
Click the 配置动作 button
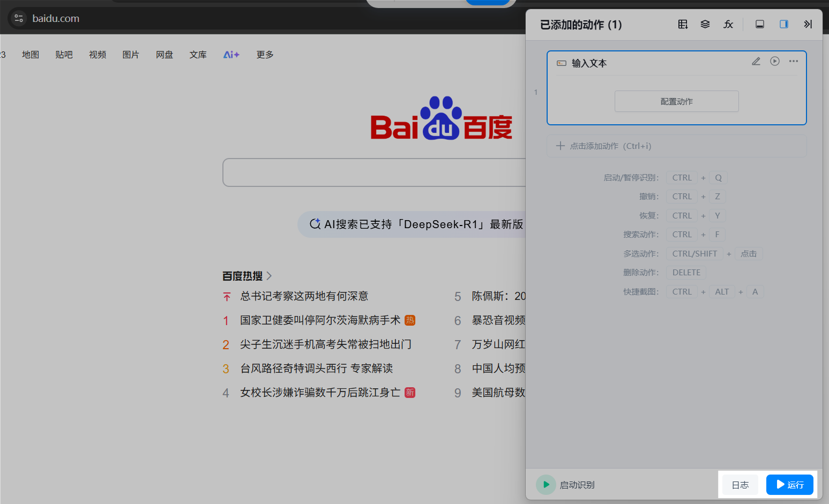(x=677, y=101)
